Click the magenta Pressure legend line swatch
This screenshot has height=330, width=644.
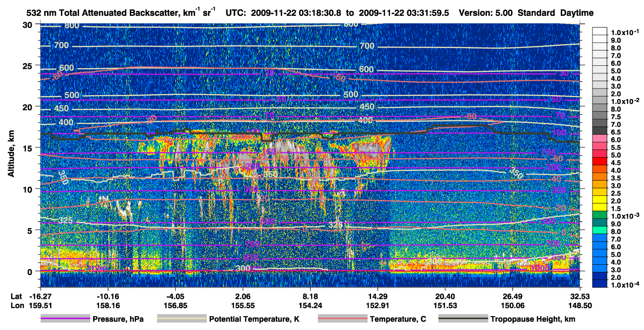click(65, 319)
